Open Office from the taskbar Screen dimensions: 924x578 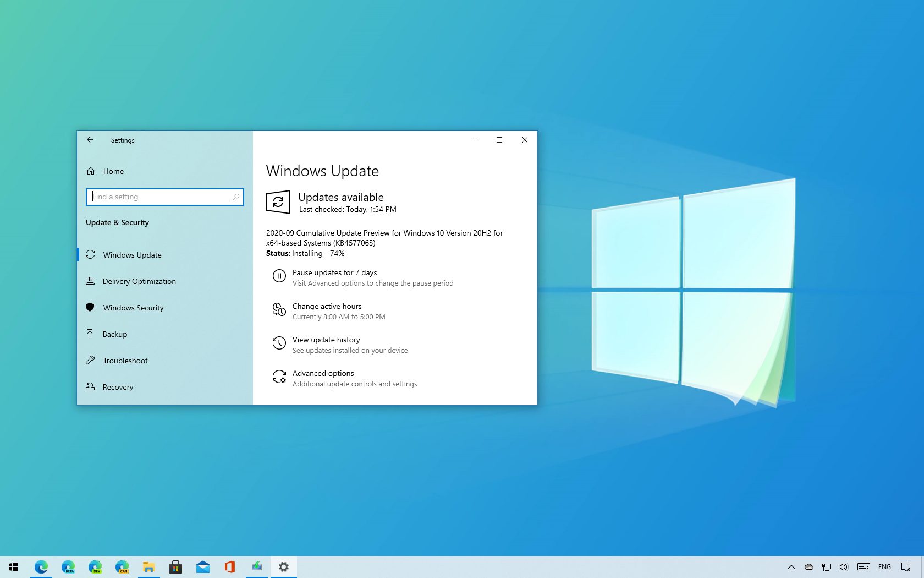230,567
